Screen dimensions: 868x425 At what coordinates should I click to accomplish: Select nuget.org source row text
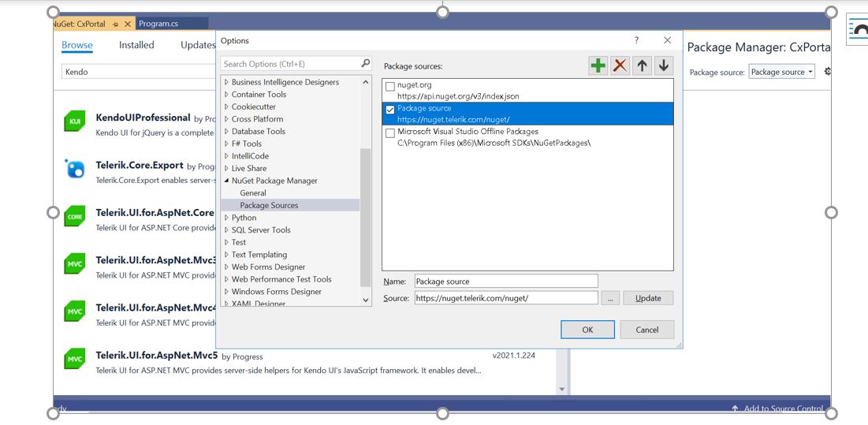point(414,85)
